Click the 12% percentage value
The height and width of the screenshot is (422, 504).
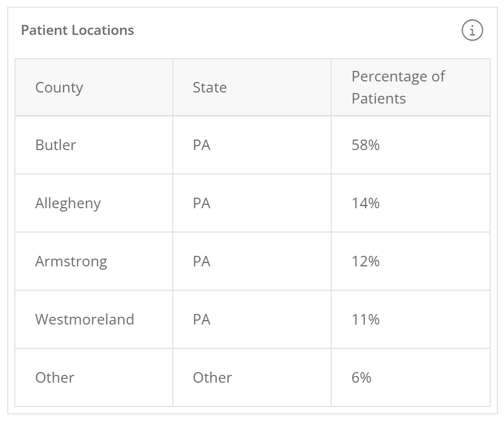[x=366, y=261]
